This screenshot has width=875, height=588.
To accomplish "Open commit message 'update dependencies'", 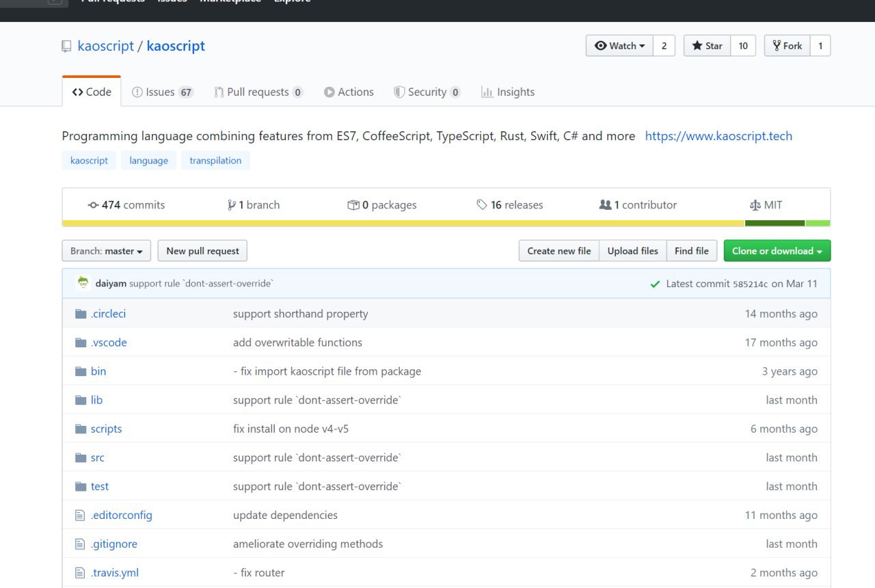I will [285, 515].
